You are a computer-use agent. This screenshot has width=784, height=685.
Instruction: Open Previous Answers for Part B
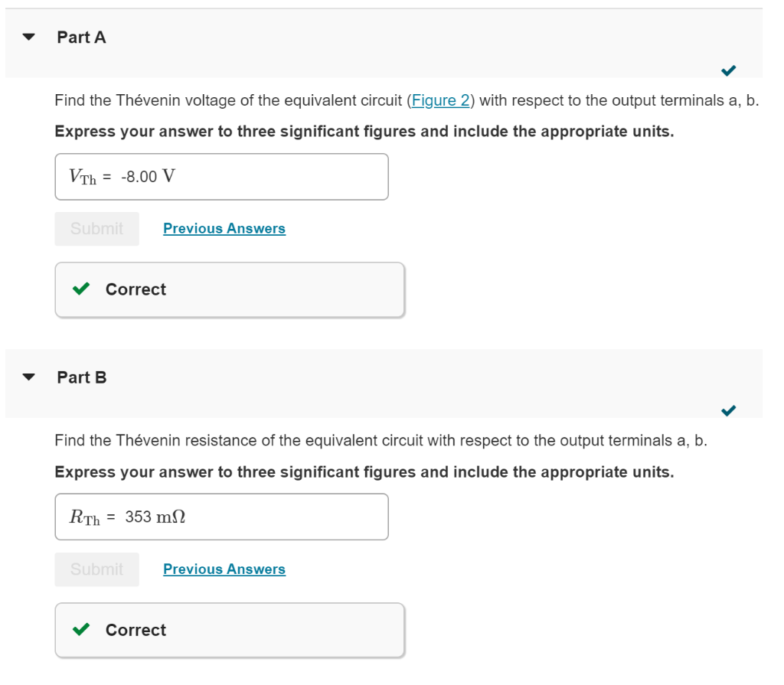click(224, 569)
